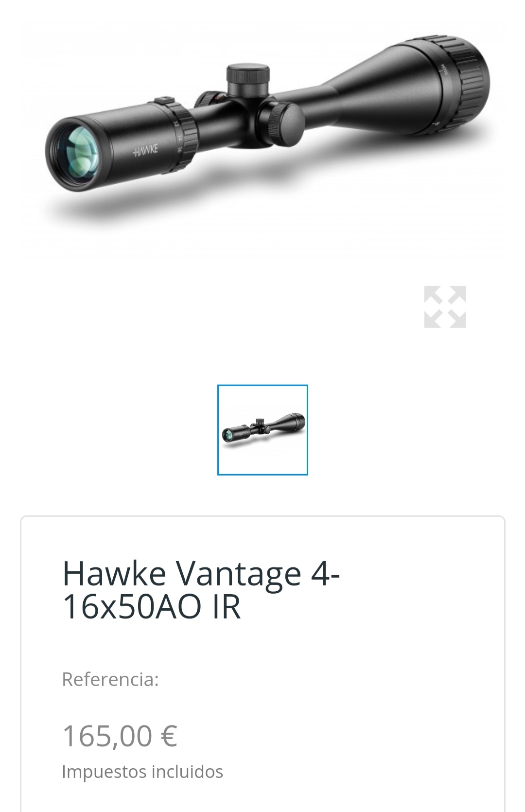Select the scope thumbnail with blue border
This screenshot has height=812, width=525.
(262, 430)
